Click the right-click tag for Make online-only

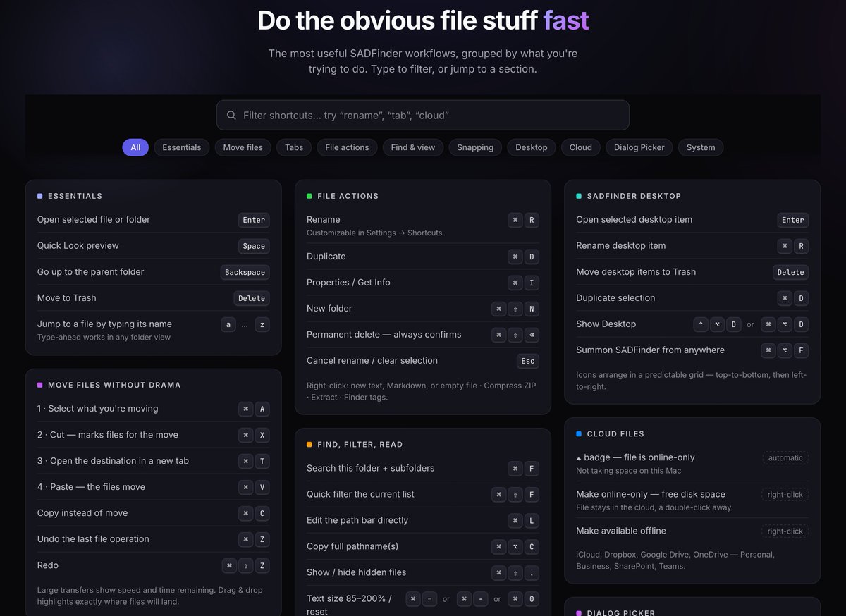tap(785, 495)
